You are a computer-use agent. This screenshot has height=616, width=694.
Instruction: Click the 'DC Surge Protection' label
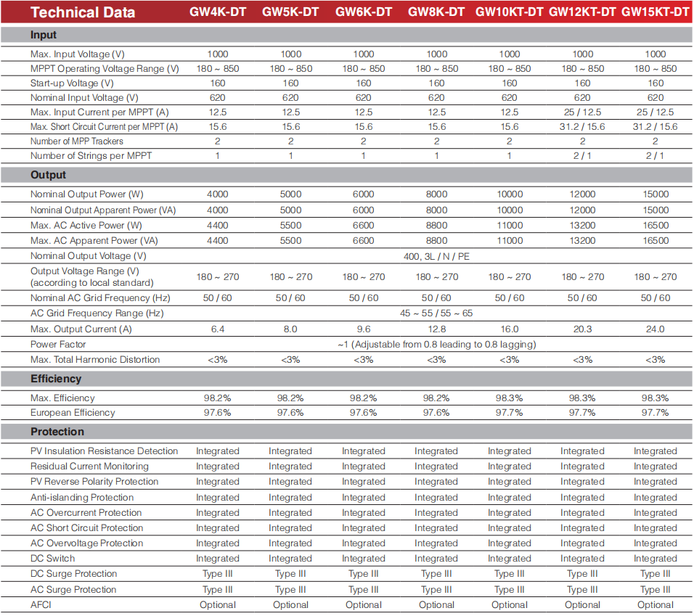point(73,574)
